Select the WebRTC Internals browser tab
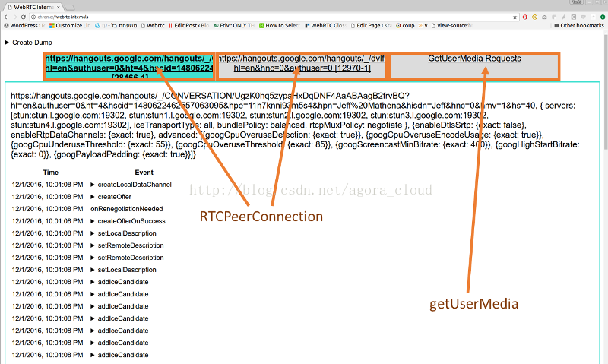This screenshot has height=364, width=608. pyautogui.click(x=33, y=7)
